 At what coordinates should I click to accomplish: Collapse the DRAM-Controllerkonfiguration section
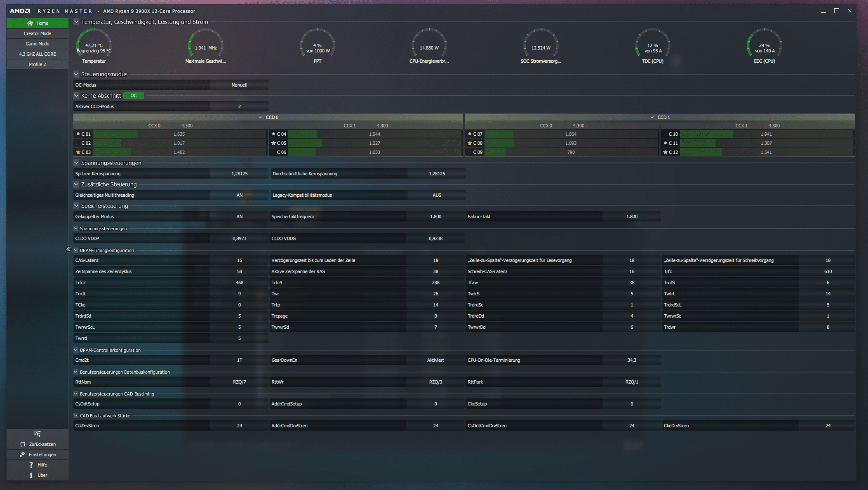(x=76, y=350)
